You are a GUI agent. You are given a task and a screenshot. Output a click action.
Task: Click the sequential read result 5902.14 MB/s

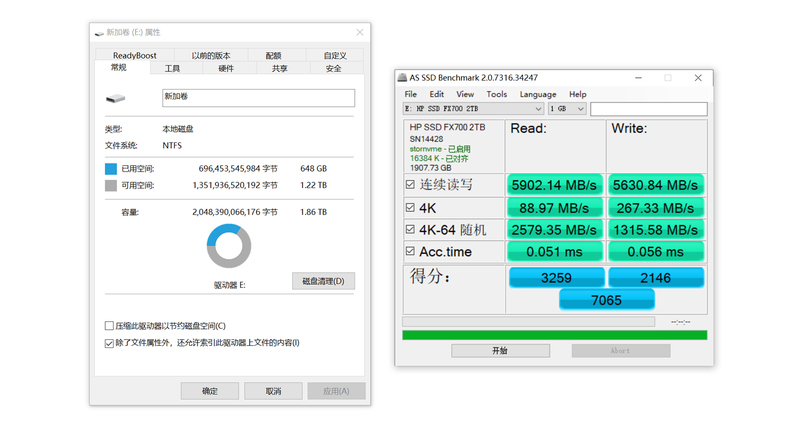click(555, 185)
